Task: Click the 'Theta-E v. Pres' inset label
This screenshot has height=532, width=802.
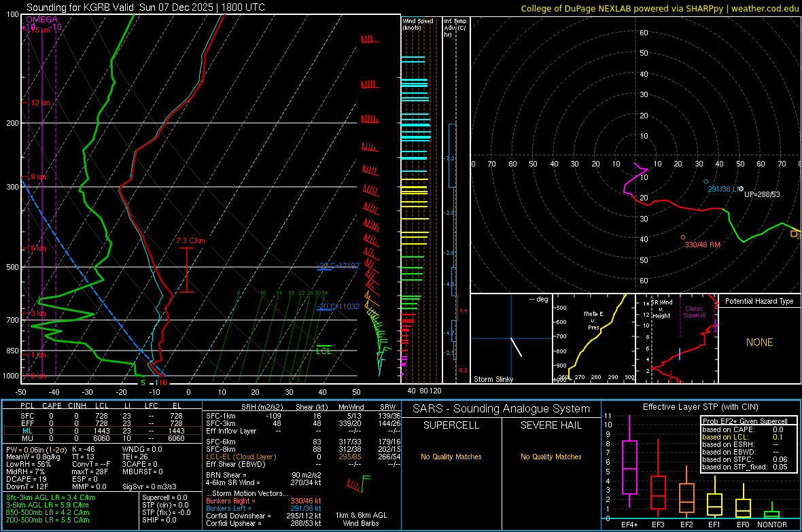Action: [x=593, y=320]
